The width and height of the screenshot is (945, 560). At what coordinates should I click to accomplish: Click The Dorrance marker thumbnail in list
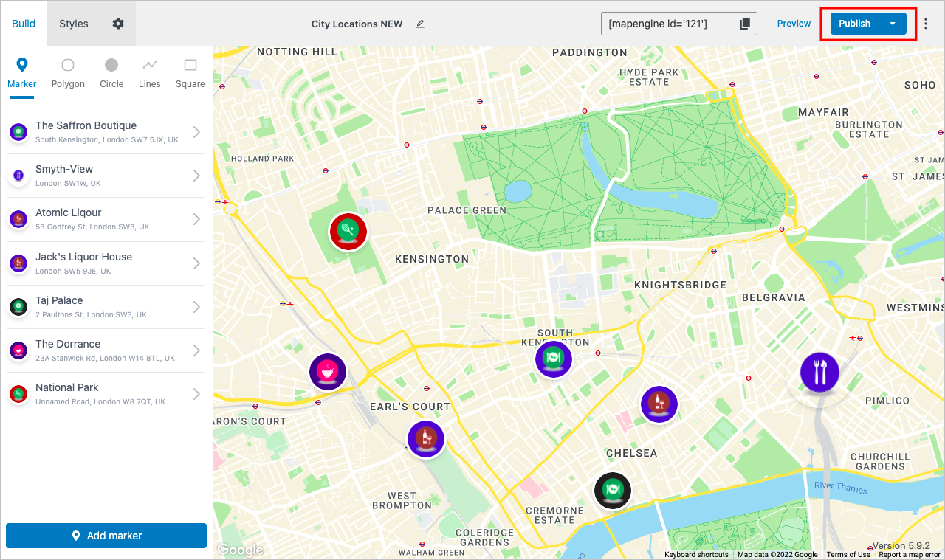[18, 350]
